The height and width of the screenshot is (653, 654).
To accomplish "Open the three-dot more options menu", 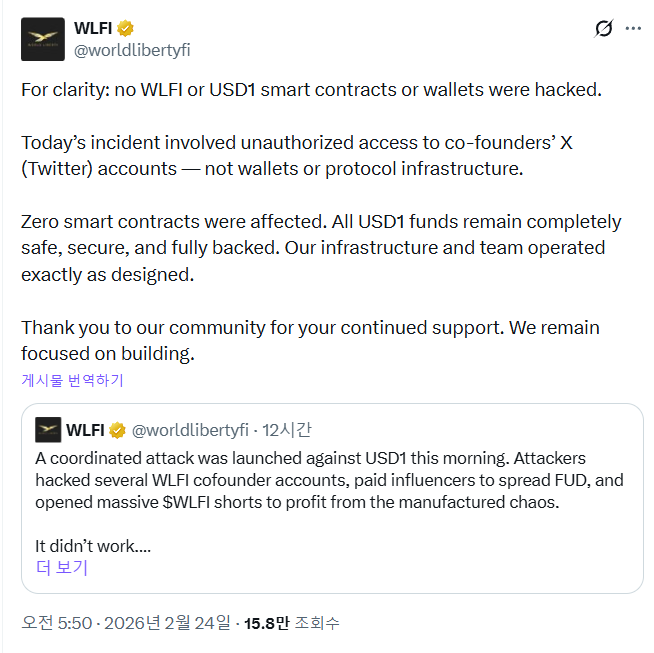I will (x=633, y=28).
